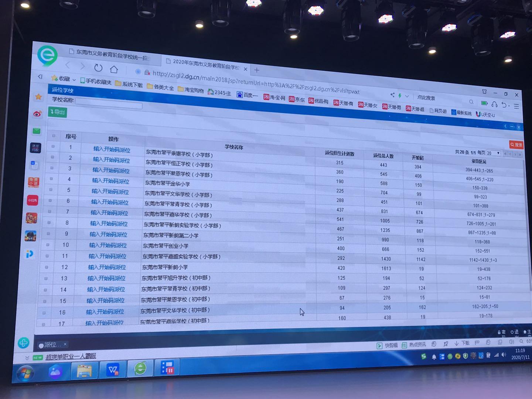Open the 淘宝购物 bookmark folder
532x399 pixels.
pos(191,90)
